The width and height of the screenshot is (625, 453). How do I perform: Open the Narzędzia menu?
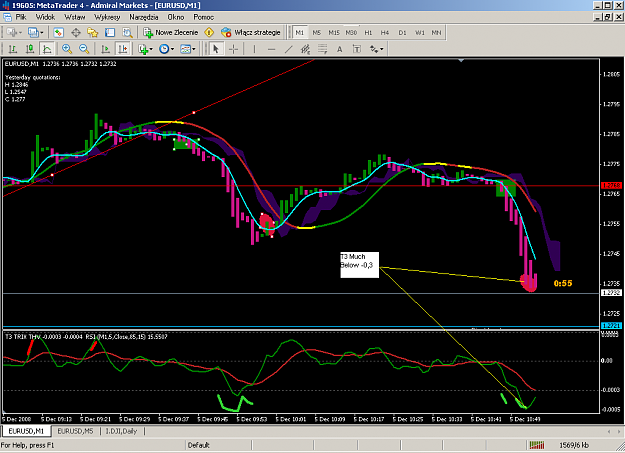click(143, 17)
